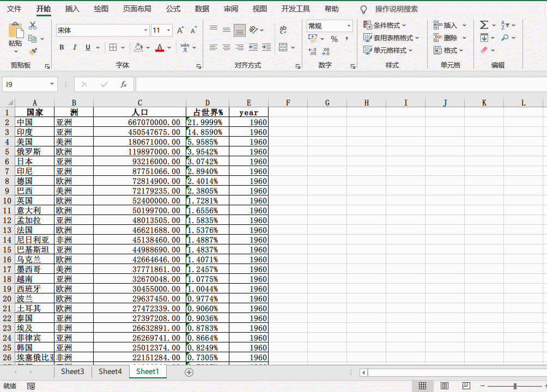Expand 单元格样式 dropdown
547x392 pixels.
pyautogui.click(x=411, y=50)
